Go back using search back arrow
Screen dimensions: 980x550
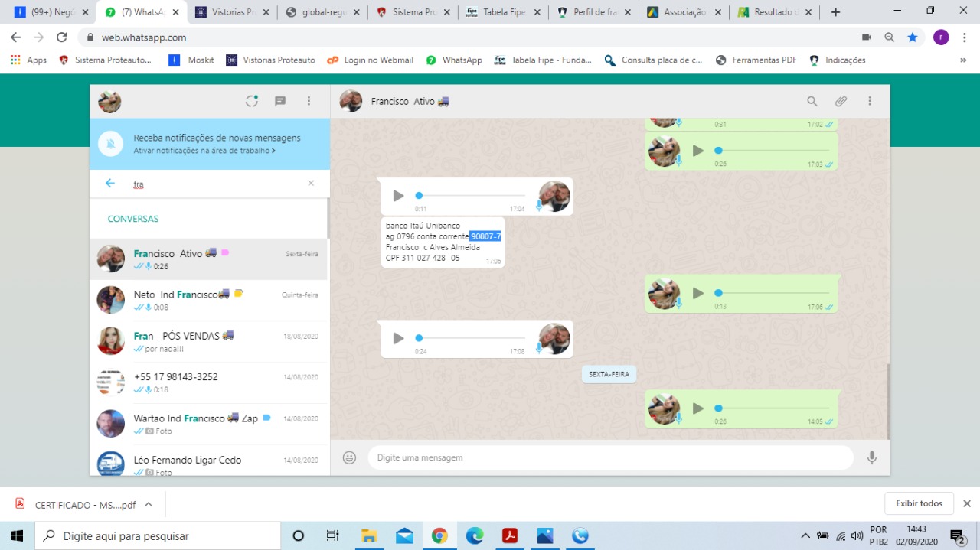(110, 184)
